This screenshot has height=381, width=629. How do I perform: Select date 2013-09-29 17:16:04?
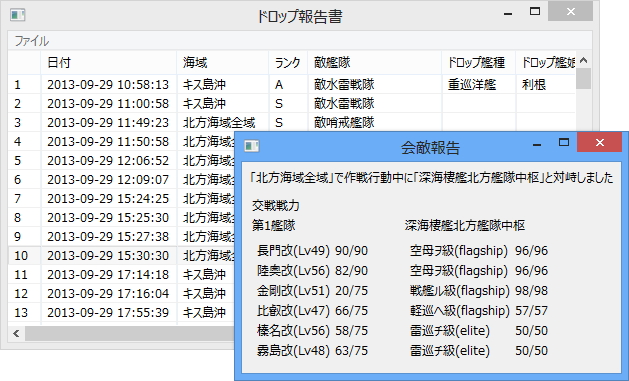click(108, 293)
